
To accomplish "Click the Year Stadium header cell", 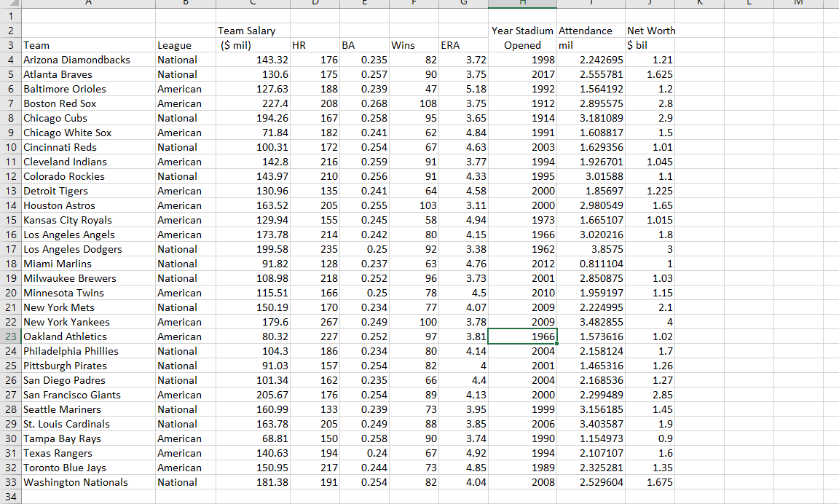I will [x=522, y=31].
